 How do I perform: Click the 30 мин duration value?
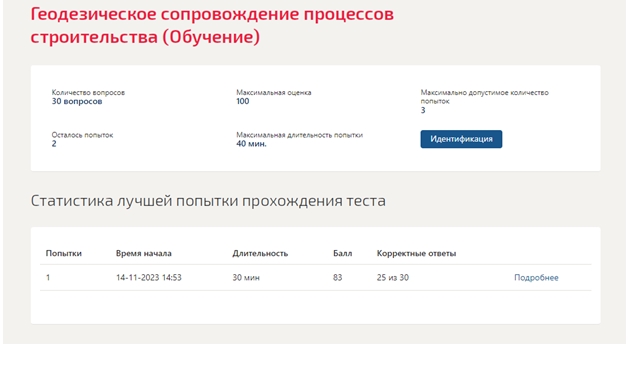(x=246, y=278)
